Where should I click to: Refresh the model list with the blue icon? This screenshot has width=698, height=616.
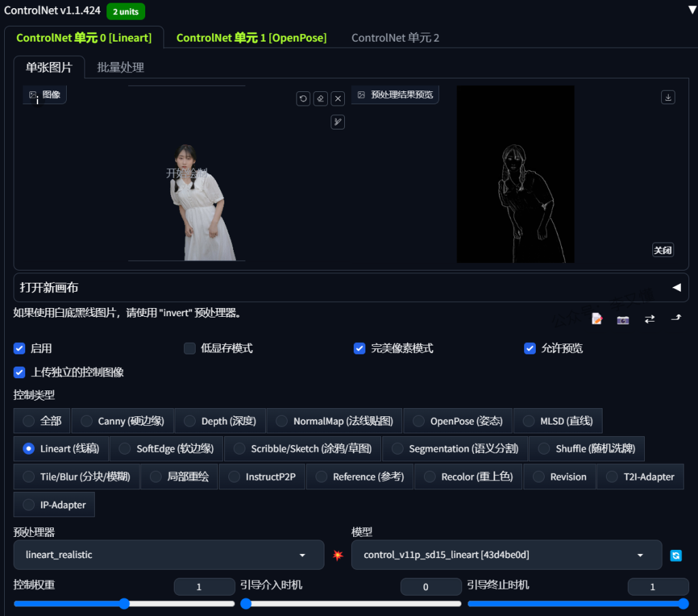click(x=676, y=555)
